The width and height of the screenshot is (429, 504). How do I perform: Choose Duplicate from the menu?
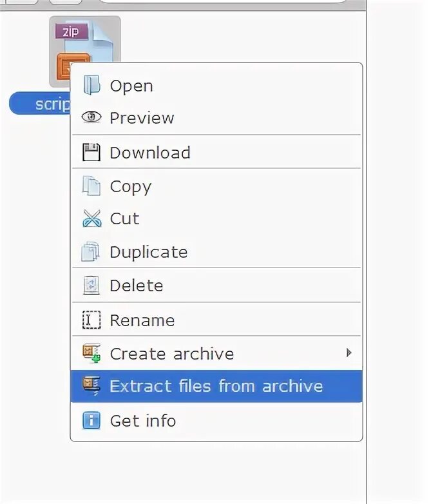(216, 251)
